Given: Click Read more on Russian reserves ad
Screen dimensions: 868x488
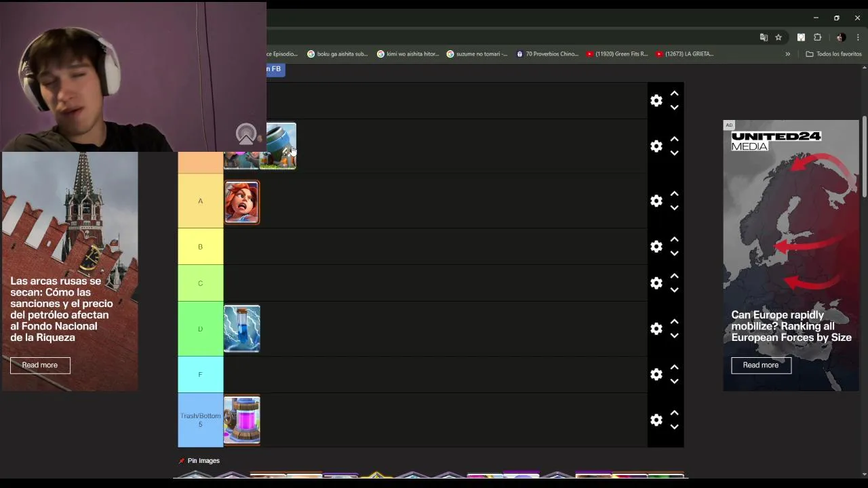Looking at the screenshot, I should [40, 365].
